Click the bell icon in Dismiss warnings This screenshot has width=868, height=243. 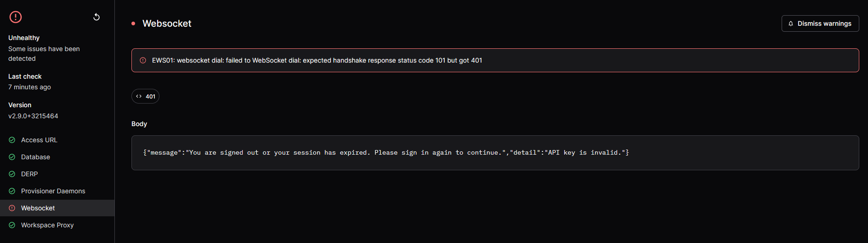tap(791, 23)
